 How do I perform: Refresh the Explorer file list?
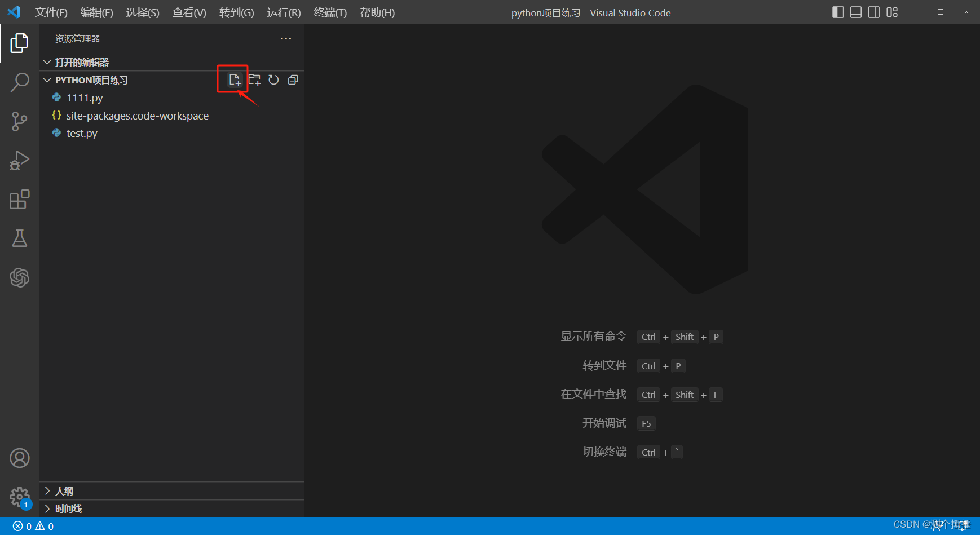pyautogui.click(x=273, y=80)
